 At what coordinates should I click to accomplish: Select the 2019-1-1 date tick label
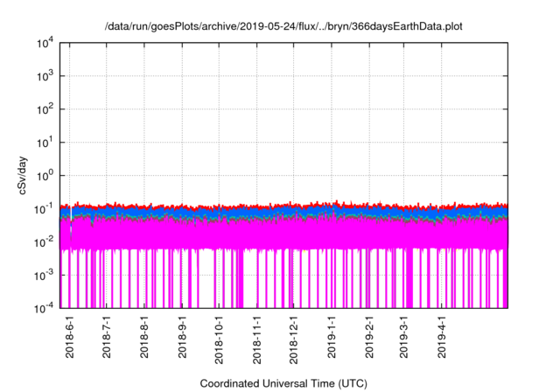(332, 338)
